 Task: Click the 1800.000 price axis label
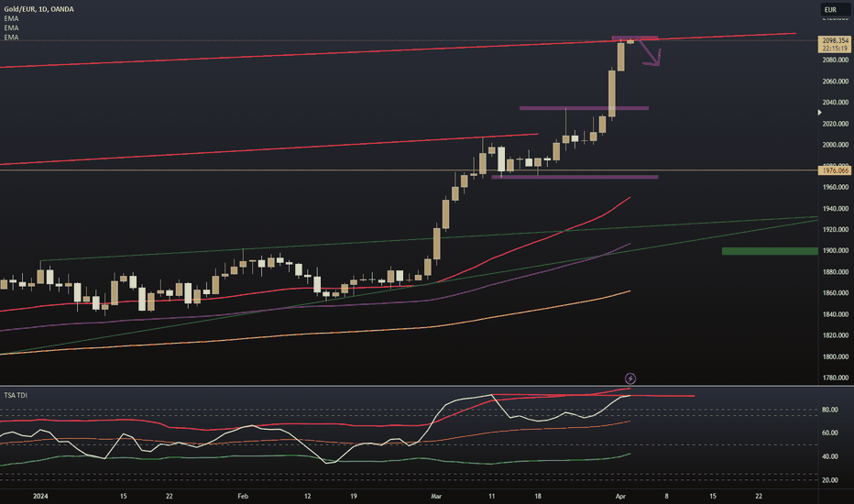[836, 356]
